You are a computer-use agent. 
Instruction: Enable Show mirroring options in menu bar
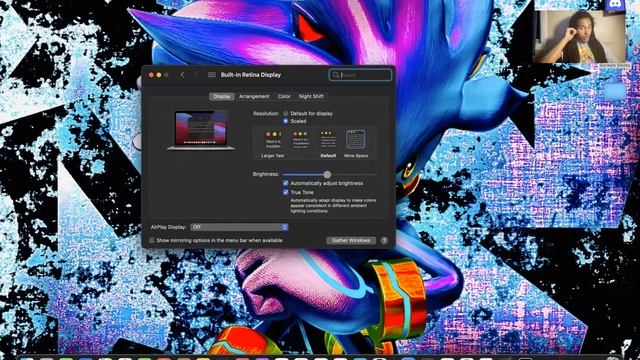coord(151,240)
